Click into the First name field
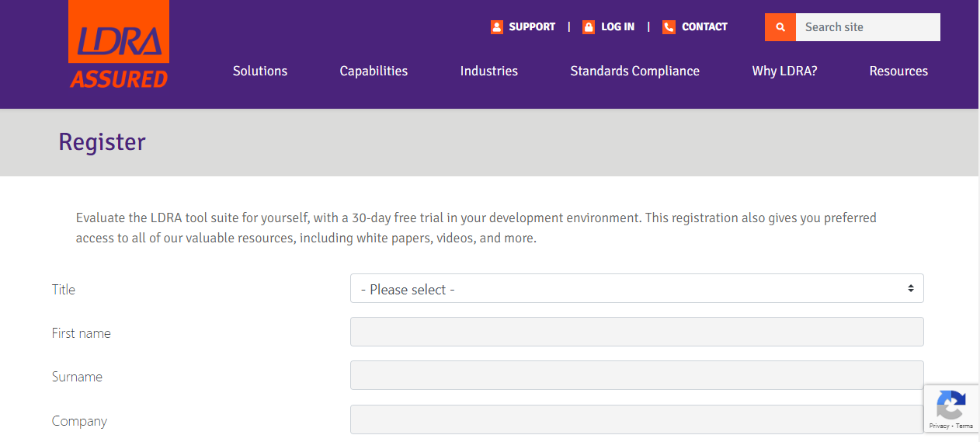 pos(636,332)
